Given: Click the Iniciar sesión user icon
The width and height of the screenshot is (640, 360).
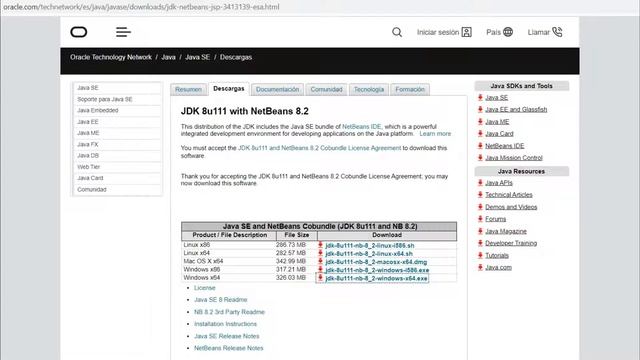Looking at the screenshot, I should point(467,32).
